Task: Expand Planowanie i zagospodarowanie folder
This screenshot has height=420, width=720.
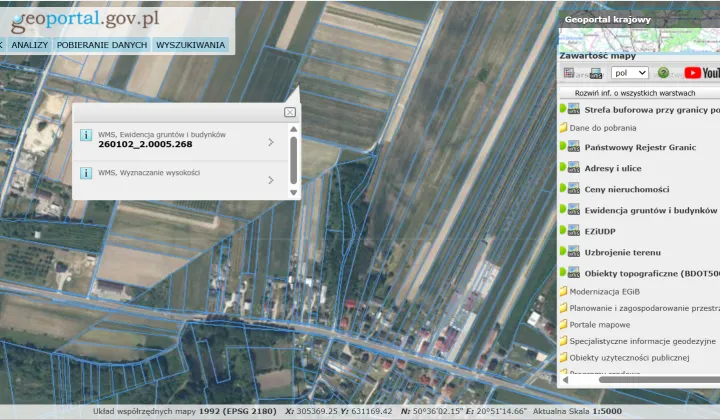Action: [645, 308]
